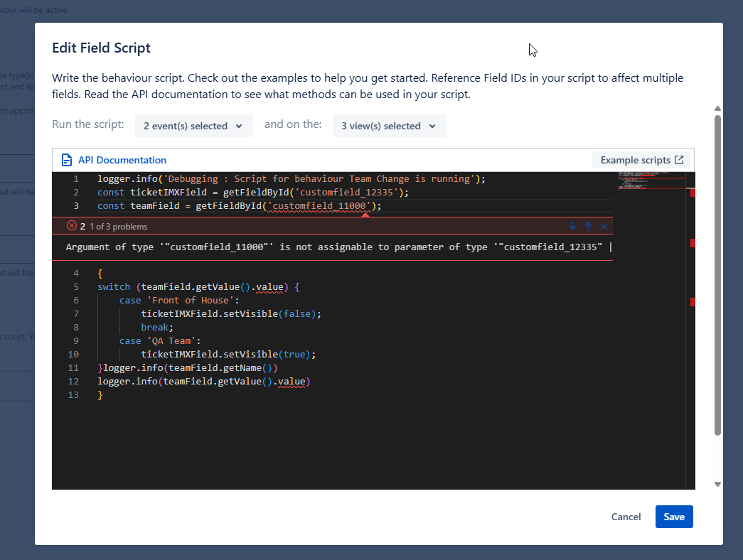Click line number 5 in the gutter
This screenshot has height=560, width=743.
[75, 286]
